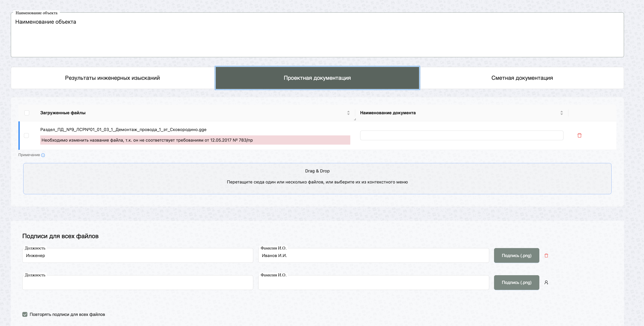Sort by Наименование документа column arrows
The height and width of the screenshot is (326, 644).
tap(561, 113)
